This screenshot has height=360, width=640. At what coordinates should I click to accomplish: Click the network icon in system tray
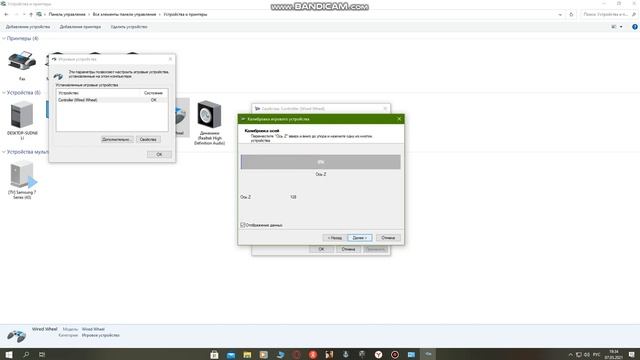(x=578, y=354)
